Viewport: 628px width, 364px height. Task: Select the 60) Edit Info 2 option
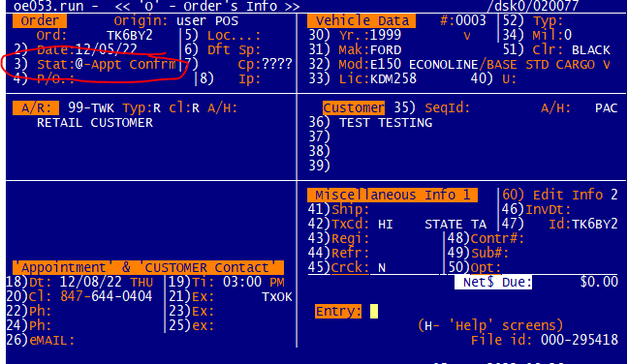559,196
